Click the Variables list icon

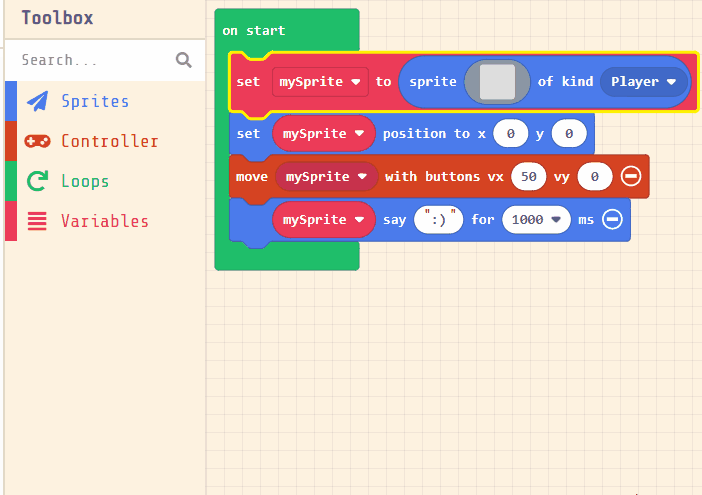pyautogui.click(x=37, y=221)
